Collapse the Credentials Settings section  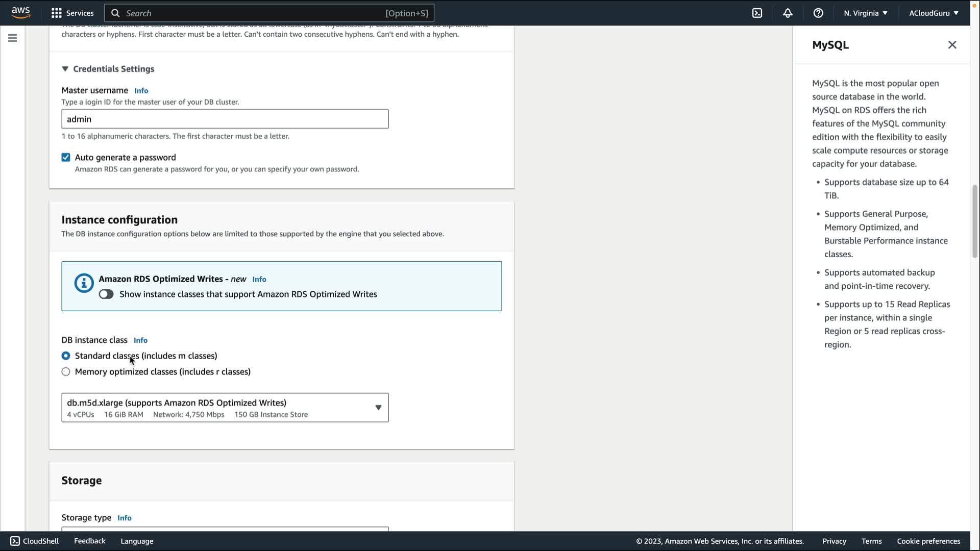coord(65,69)
